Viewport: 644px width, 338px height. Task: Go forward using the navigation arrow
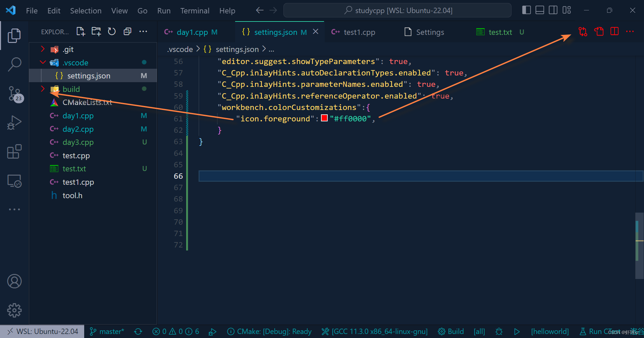(273, 10)
